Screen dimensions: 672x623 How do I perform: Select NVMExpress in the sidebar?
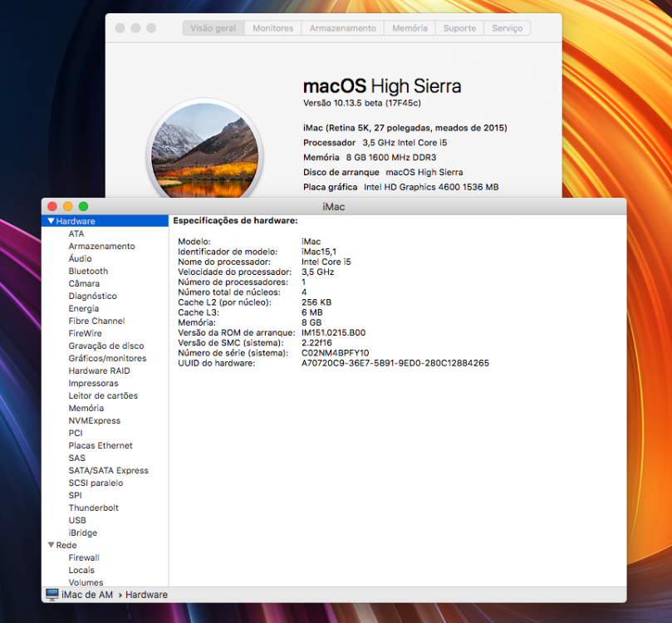coord(95,420)
